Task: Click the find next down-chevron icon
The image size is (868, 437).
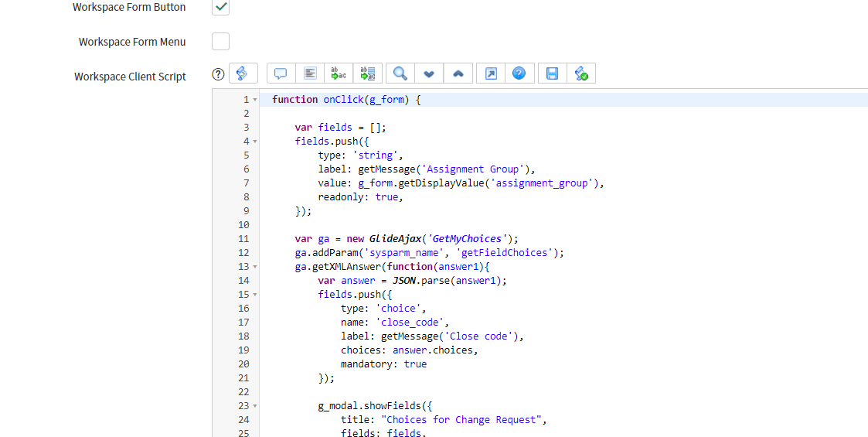Action: tap(429, 73)
